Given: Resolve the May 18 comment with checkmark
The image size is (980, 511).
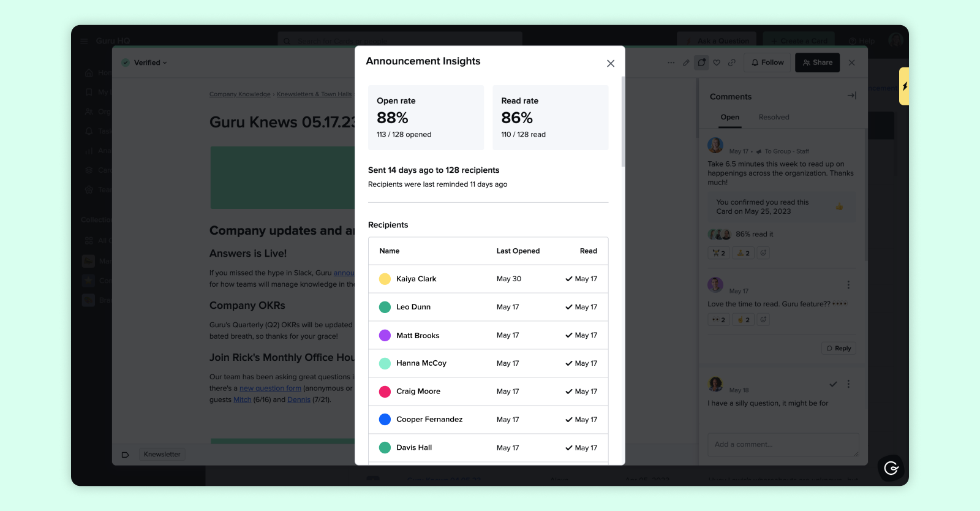Looking at the screenshot, I should [833, 384].
